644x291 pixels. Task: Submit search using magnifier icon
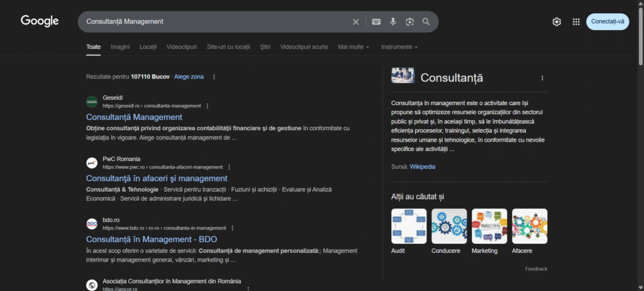pos(426,22)
